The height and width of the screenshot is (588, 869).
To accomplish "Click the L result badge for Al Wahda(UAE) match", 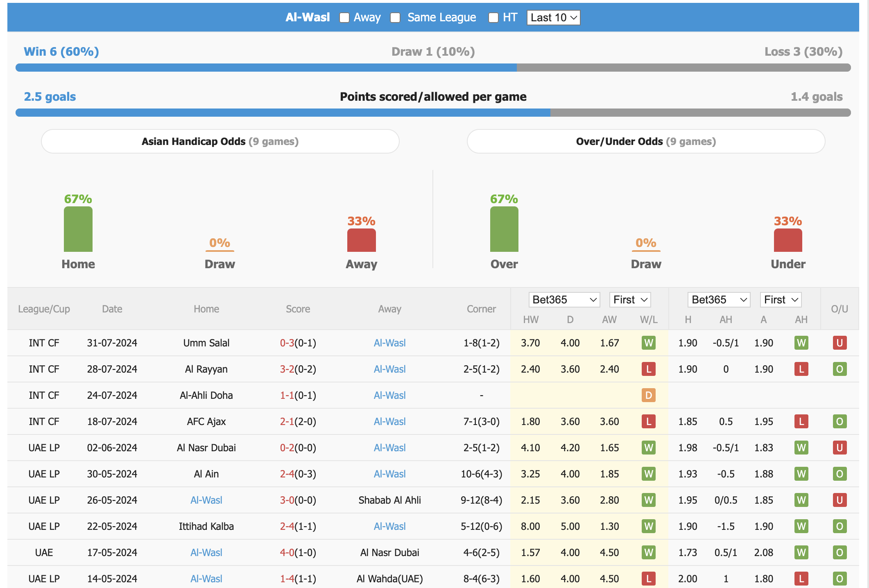I will coord(649,579).
